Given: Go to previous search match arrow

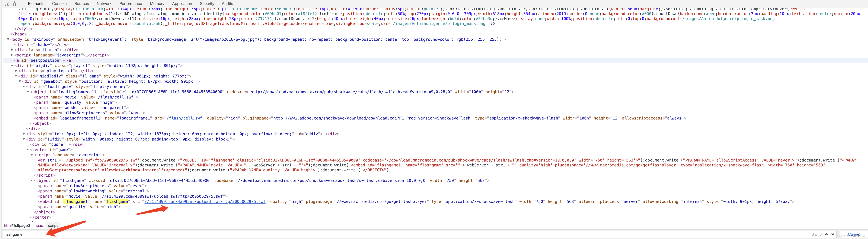Looking at the screenshot, I should (826, 234).
